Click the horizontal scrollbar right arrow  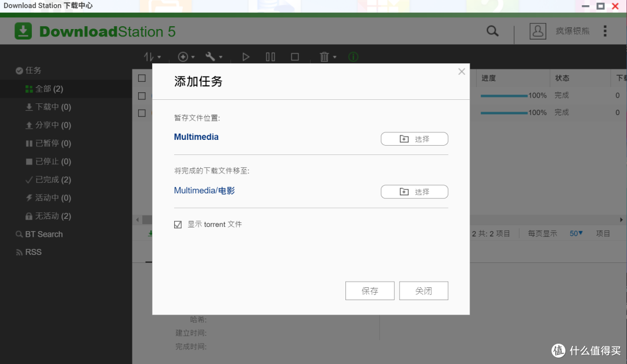coord(621,219)
